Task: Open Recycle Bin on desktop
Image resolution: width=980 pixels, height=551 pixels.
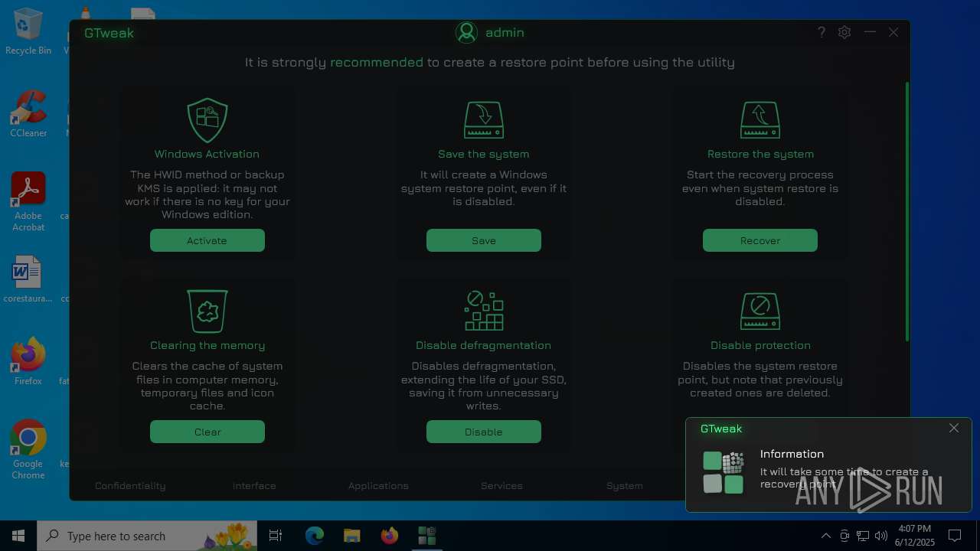Action: pyautogui.click(x=28, y=32)
